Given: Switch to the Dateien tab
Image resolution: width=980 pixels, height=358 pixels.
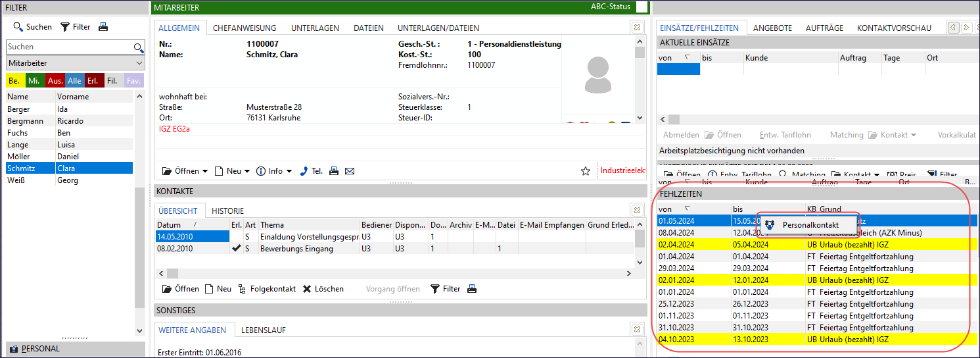Looking at the screenshot, I should point(369,28).
